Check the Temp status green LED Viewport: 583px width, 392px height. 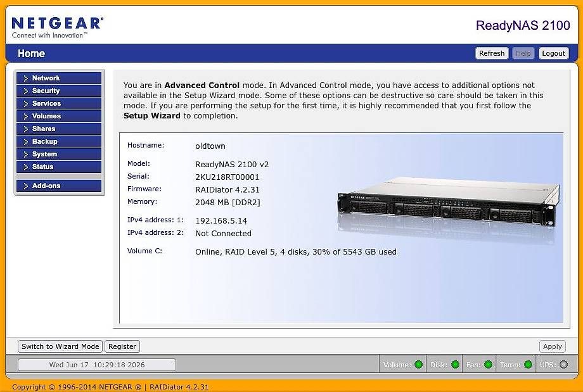528,365
